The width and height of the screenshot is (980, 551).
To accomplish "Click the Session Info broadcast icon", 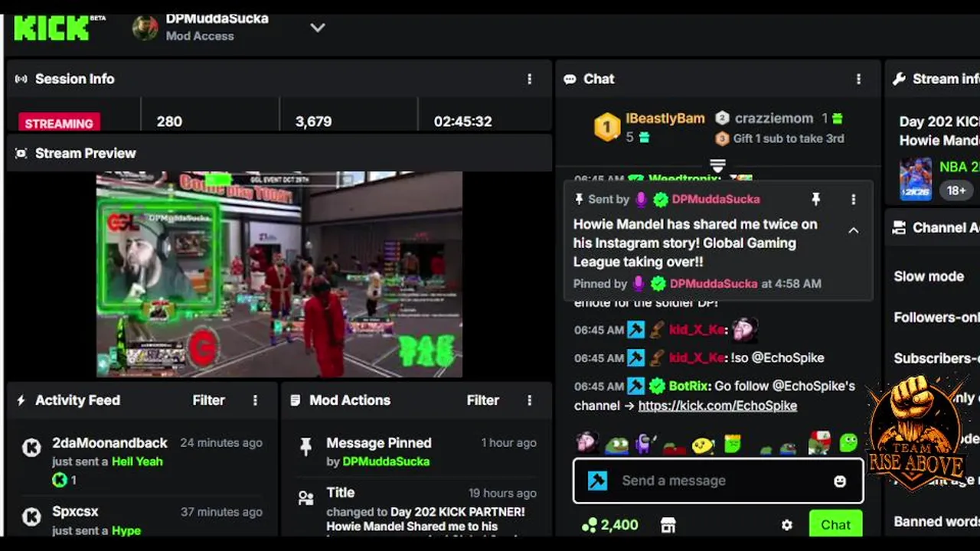I will tap(21, 79).
